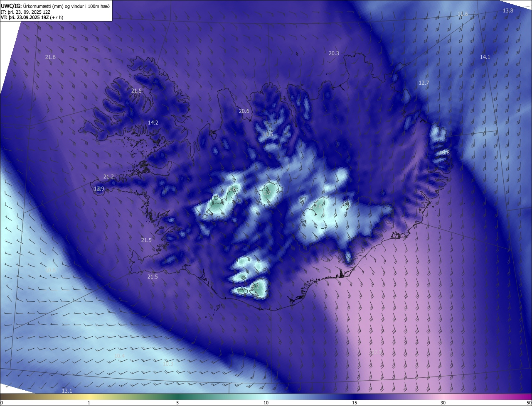
Task: Click the 'VT: þri. 23.09.2025 19Z (+7 h)' line
Action: [32, 17]
